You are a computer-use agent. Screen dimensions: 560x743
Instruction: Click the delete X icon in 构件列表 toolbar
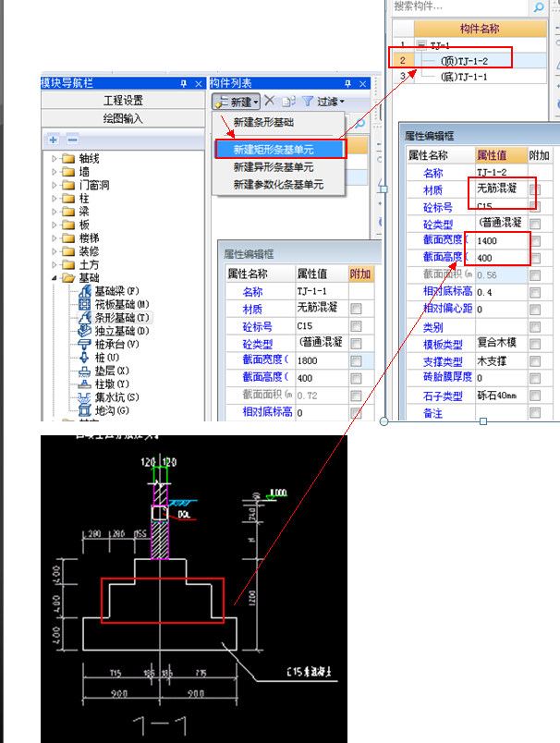[270, 101]
